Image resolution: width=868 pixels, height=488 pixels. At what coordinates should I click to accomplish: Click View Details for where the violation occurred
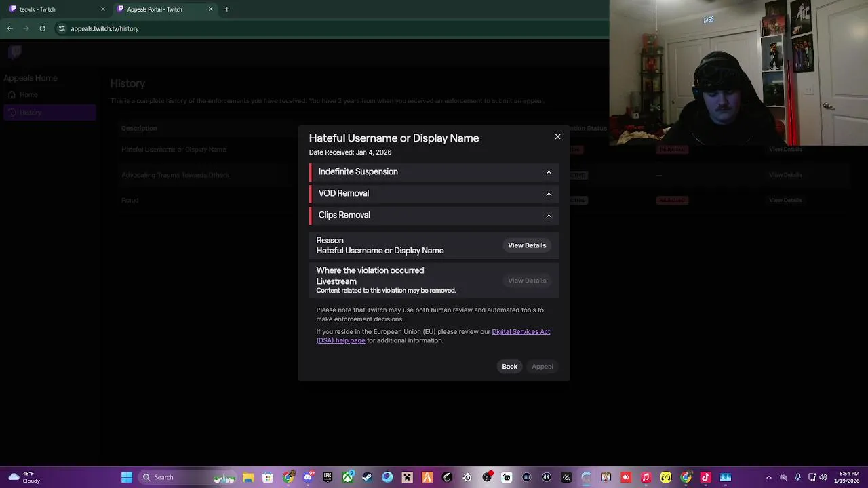527,281
